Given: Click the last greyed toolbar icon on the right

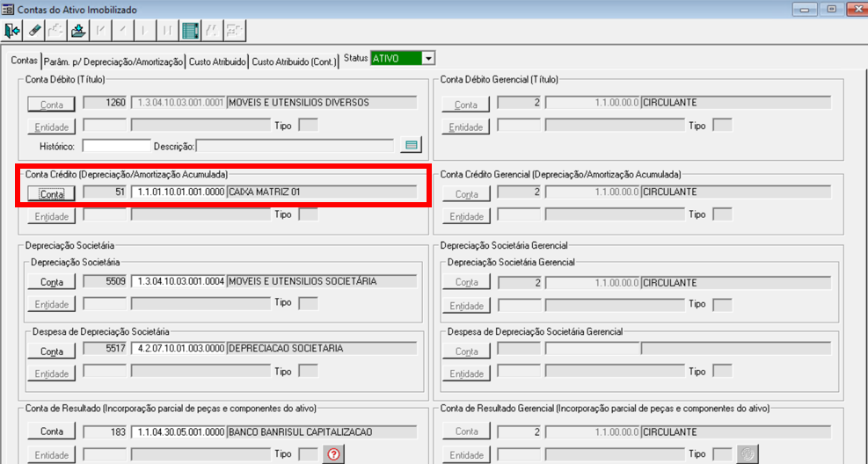Looking at the screenshot, I should pos(234,31).
